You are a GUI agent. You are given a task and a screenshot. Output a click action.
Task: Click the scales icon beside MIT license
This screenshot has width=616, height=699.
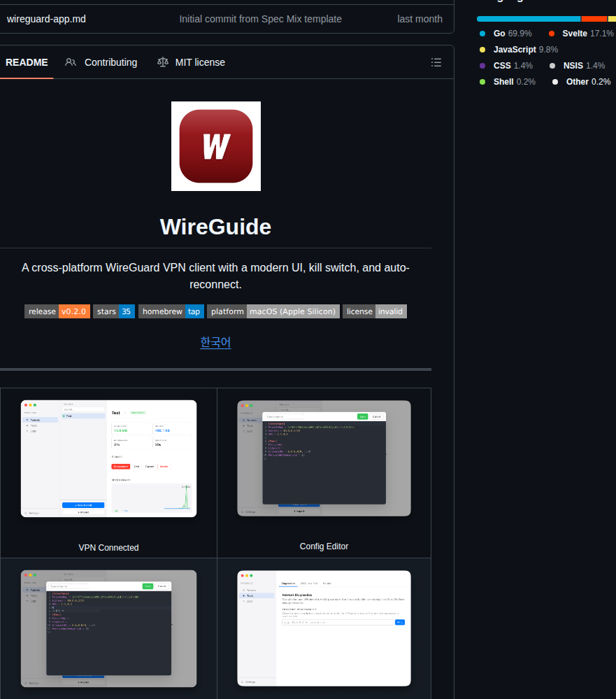[163, 62]
